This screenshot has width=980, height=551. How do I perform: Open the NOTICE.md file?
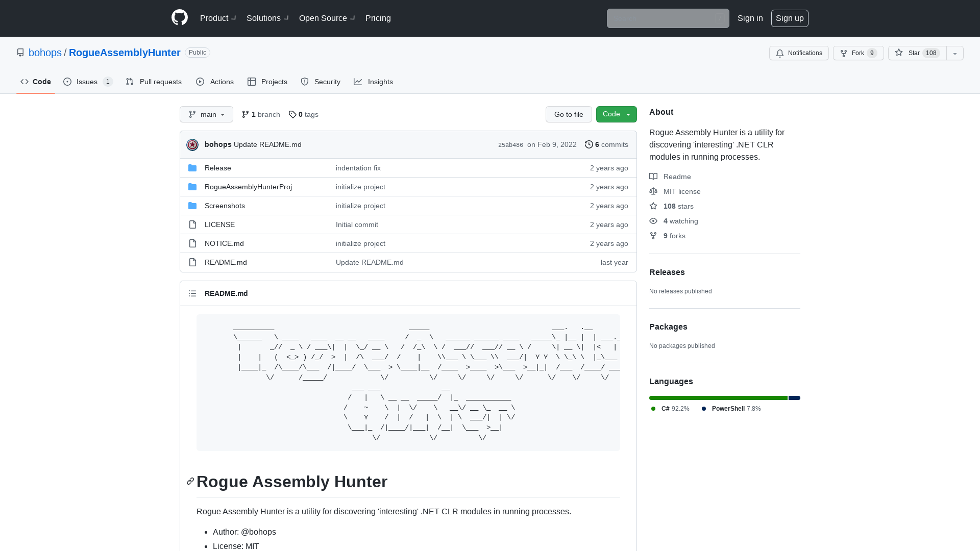pos(224,243)
